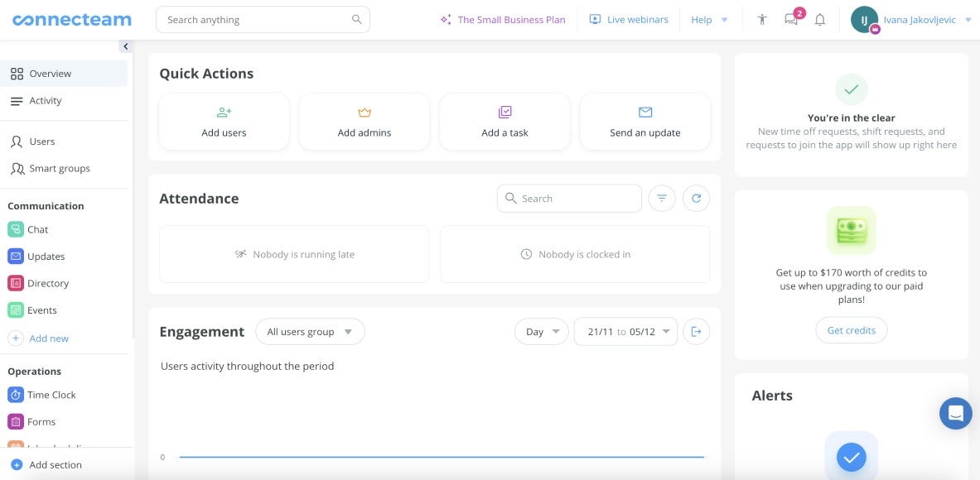Image resolution: width=980 pixels, height=480 pixels.
Task: Open The Small Business Plan link
Action: click(511, 19)
